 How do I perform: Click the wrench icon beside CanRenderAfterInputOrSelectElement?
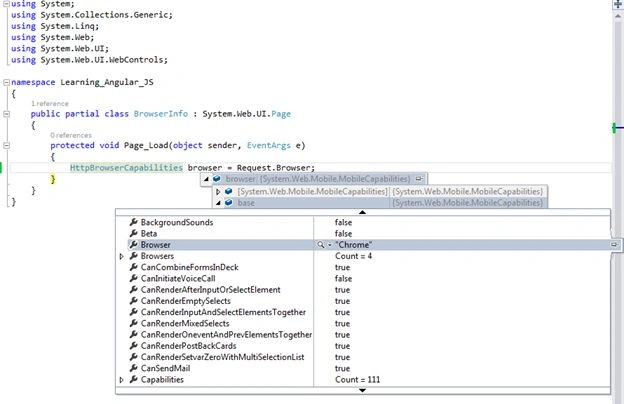134,289
